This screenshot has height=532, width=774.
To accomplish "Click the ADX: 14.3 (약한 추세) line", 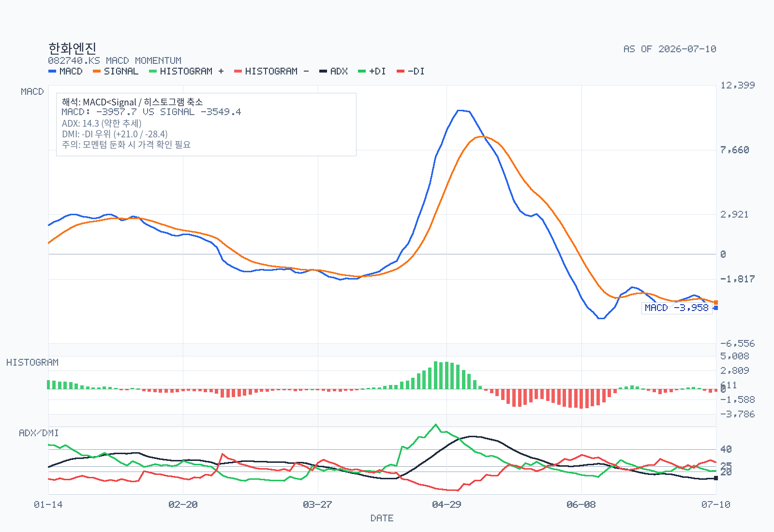I will click(102, 123).
